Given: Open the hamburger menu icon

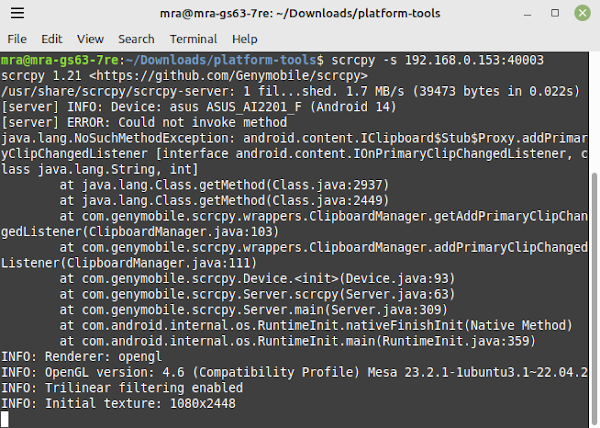Looking at the screenshot, I should tap(17, 13).
